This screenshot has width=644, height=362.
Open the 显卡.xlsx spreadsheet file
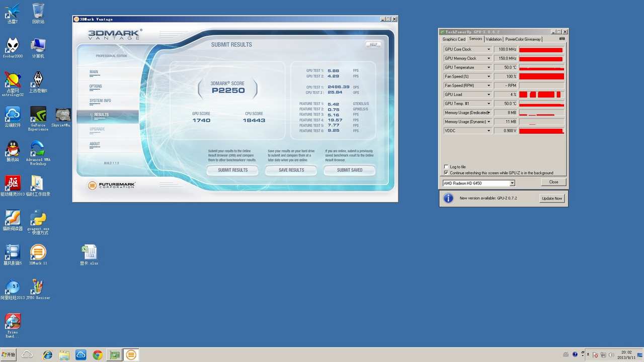[89, 255]
